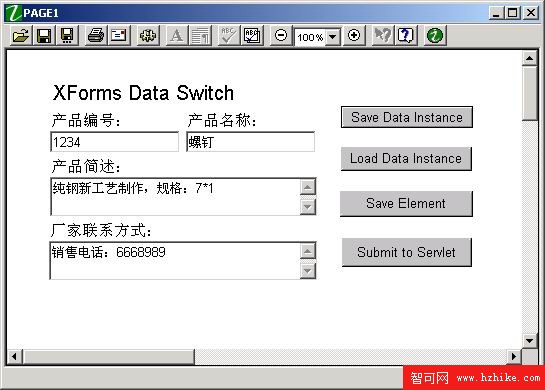The image size is (545, 390).
Task: Click the Submit to Servlet button
Action: coord(406,252)
